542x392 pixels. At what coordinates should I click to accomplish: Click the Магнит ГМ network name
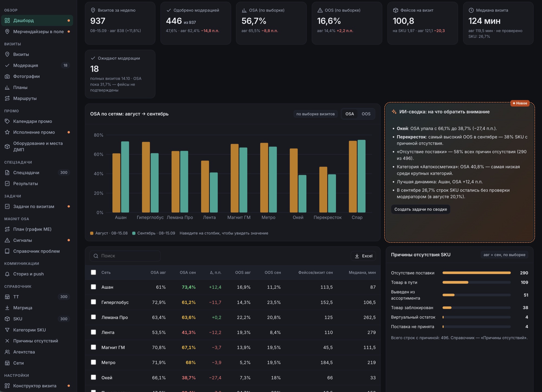click(113, 347)
